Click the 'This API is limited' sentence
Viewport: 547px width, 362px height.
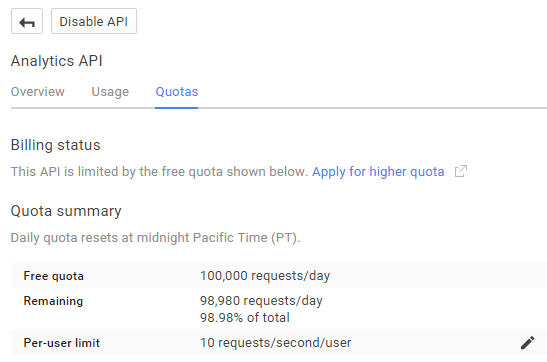(159, 172)
